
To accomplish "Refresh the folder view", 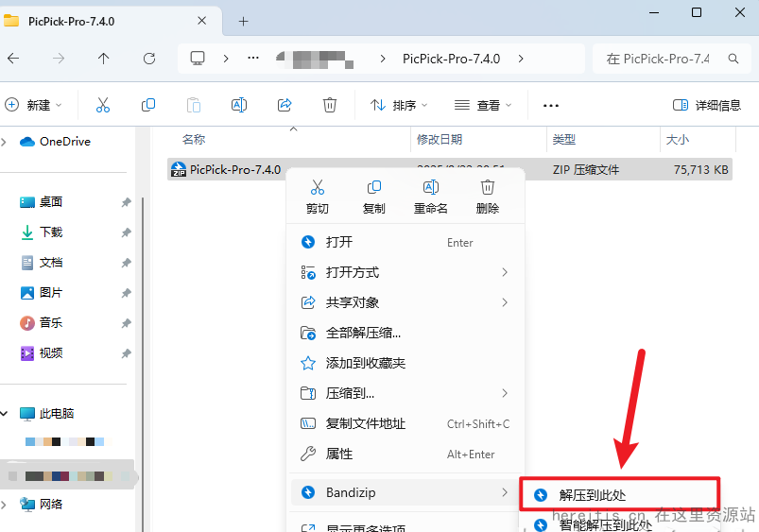I will click(x=149, y=59).
